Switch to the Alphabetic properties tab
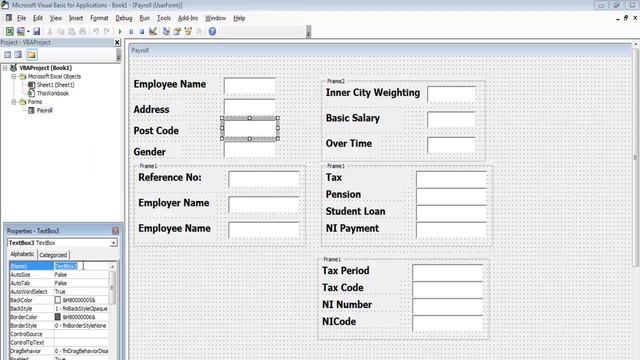Viewport: 640px width, 360px height. click(22, 254)
